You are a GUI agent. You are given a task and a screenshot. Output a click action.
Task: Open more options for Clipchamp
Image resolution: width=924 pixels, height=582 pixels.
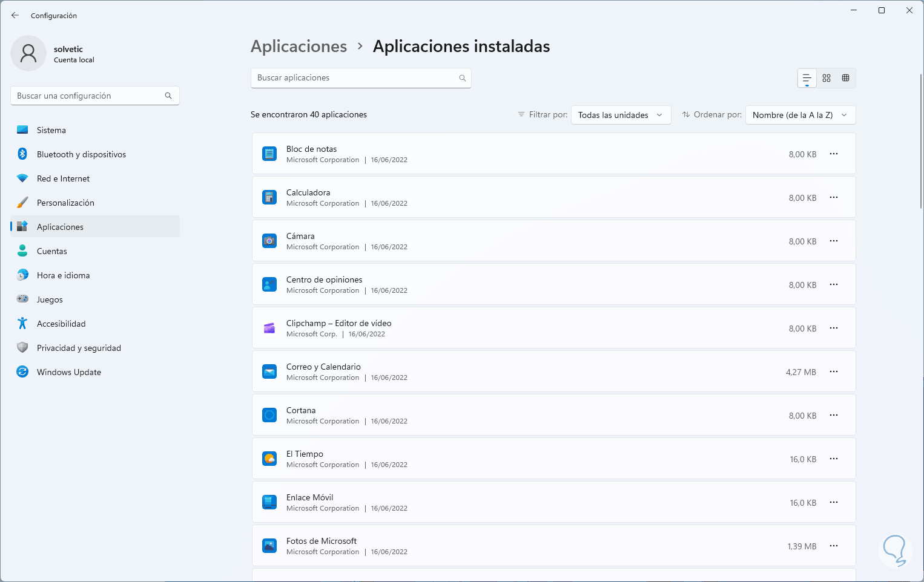tap(834, 328)
